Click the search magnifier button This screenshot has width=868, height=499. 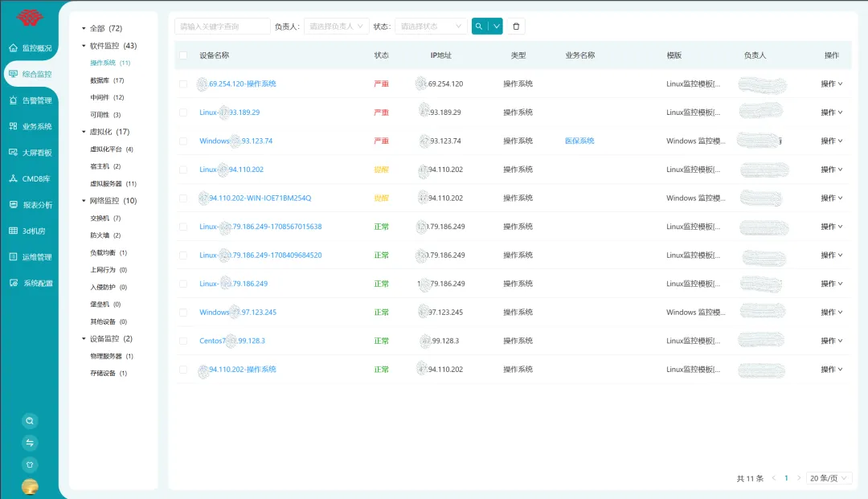click(x=479, y=26)
